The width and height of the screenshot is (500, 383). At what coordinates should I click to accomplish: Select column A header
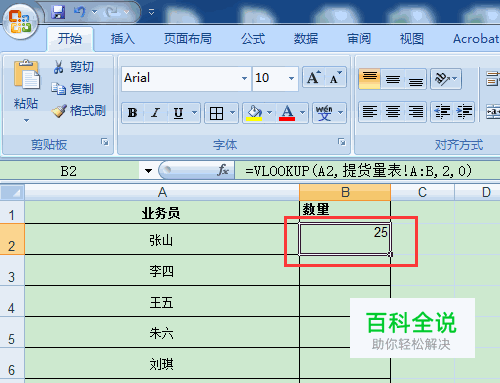(x=162, y=192)
